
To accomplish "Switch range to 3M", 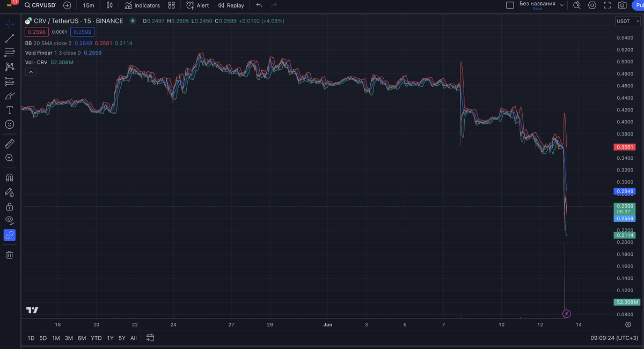I will (x=69, y=338).
